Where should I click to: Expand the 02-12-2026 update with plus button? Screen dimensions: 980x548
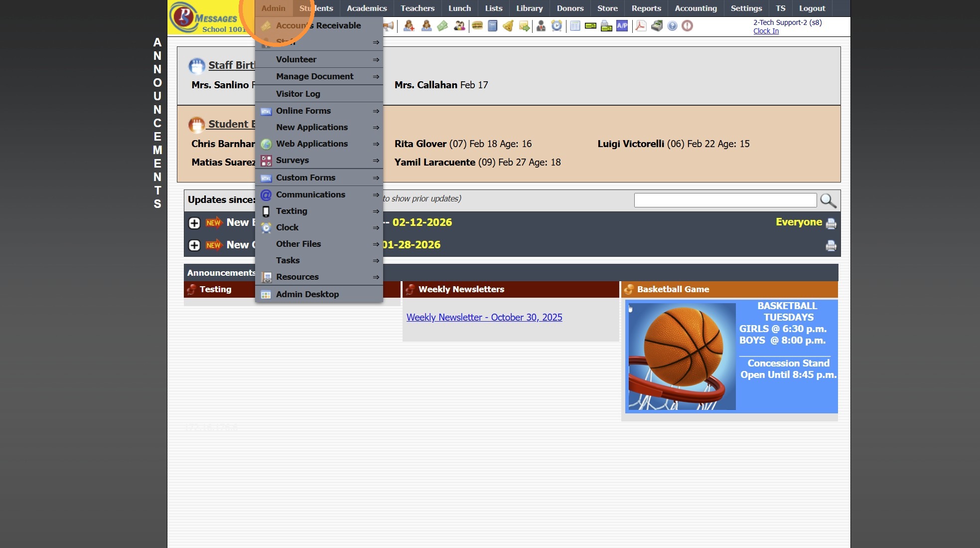194,223
